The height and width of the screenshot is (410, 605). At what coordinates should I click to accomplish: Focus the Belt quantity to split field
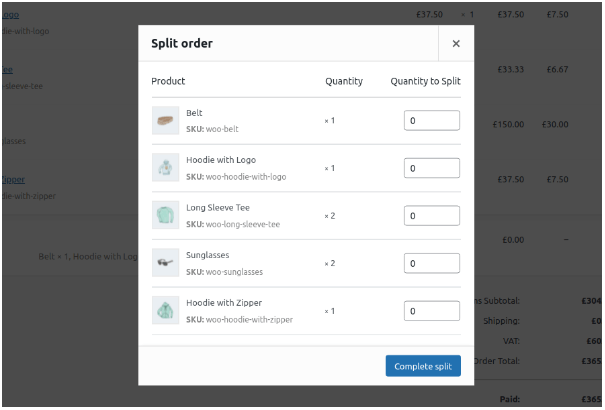431,121
